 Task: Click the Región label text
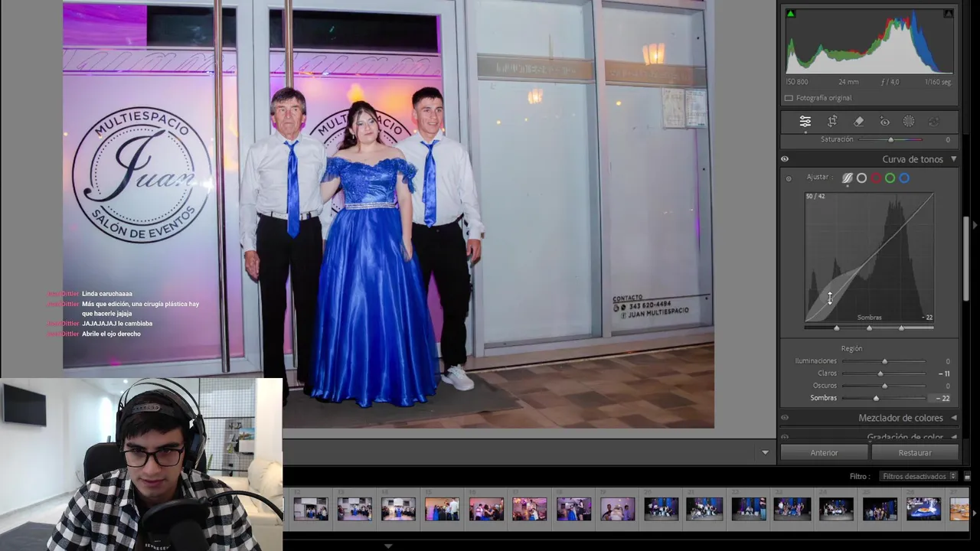pyautogui.click(x=851, y=349)
